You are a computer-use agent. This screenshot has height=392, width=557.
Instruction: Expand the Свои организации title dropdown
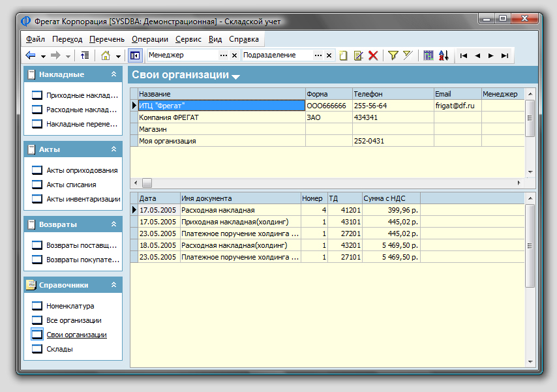click(236, 77)
